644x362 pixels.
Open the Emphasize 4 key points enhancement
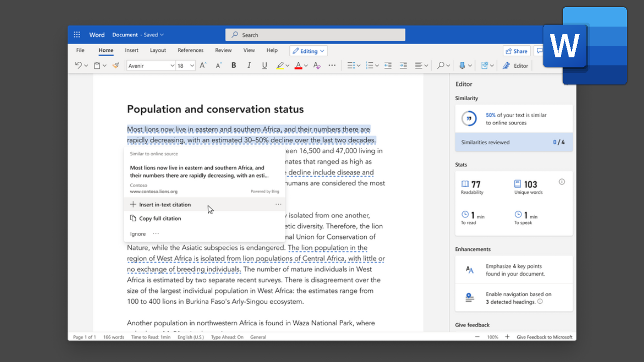[514, 270]
